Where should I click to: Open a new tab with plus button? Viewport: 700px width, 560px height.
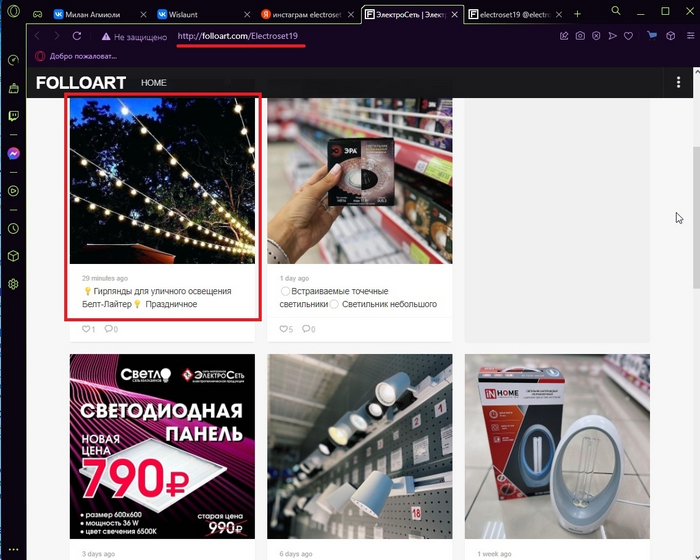(577, 14)
